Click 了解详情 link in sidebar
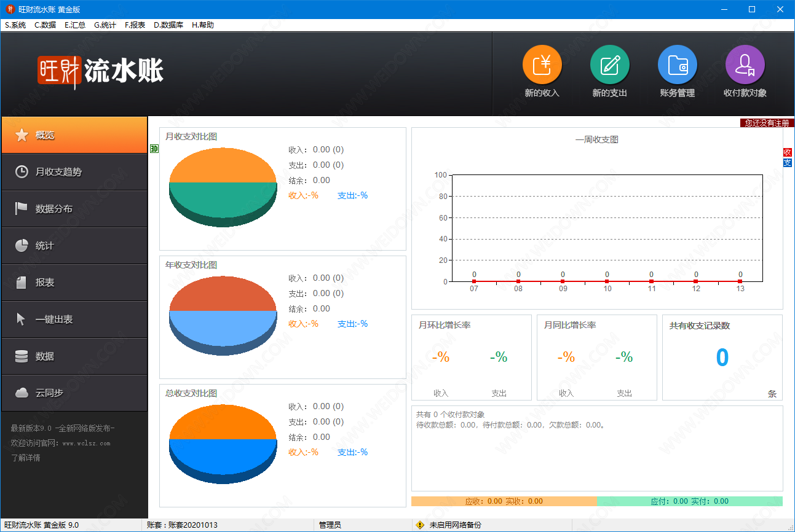 (x=26, y=458)
